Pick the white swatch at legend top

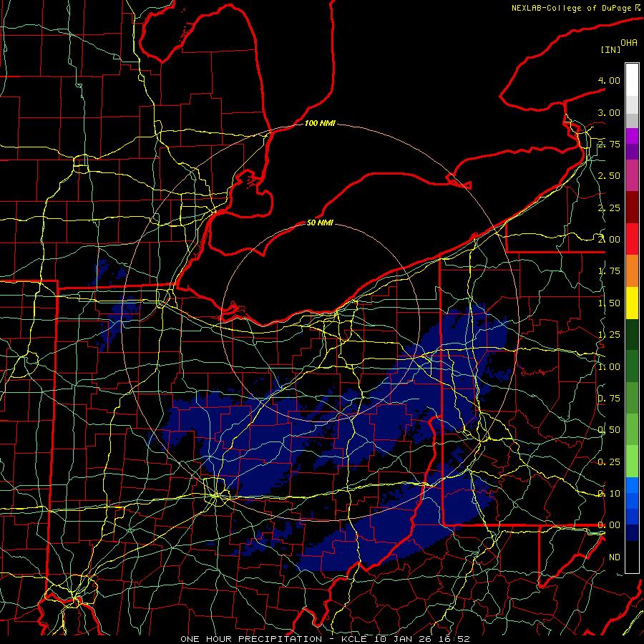point(632,80)
